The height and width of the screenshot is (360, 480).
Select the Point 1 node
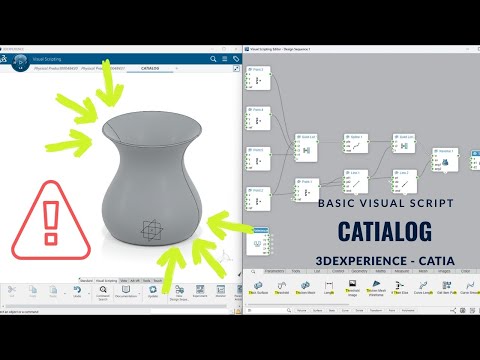(x=307, y=190)
